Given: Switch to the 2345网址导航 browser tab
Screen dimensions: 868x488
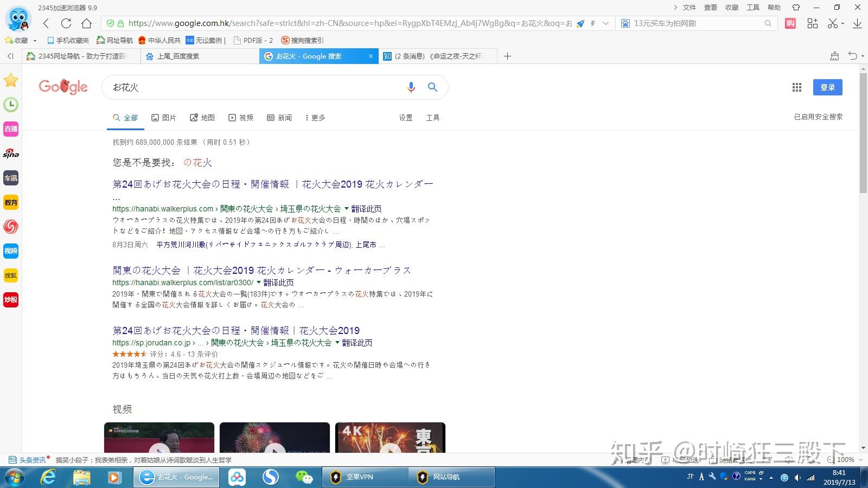Looking at the screenshot, I should click(x=81, y=56).
